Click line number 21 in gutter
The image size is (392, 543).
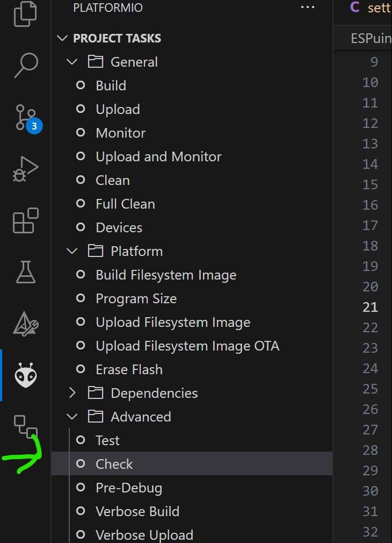click(370, 307)
